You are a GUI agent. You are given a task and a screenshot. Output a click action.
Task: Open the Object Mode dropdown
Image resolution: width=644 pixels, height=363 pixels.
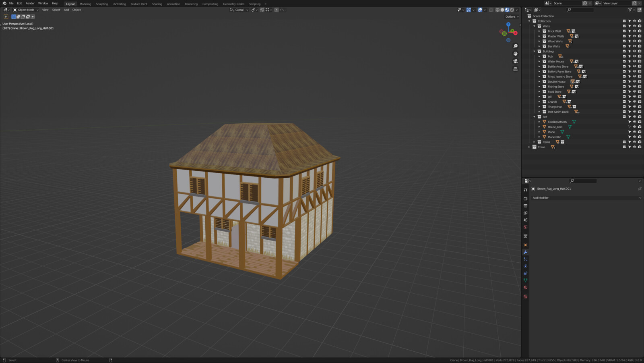tap(26, 10)
